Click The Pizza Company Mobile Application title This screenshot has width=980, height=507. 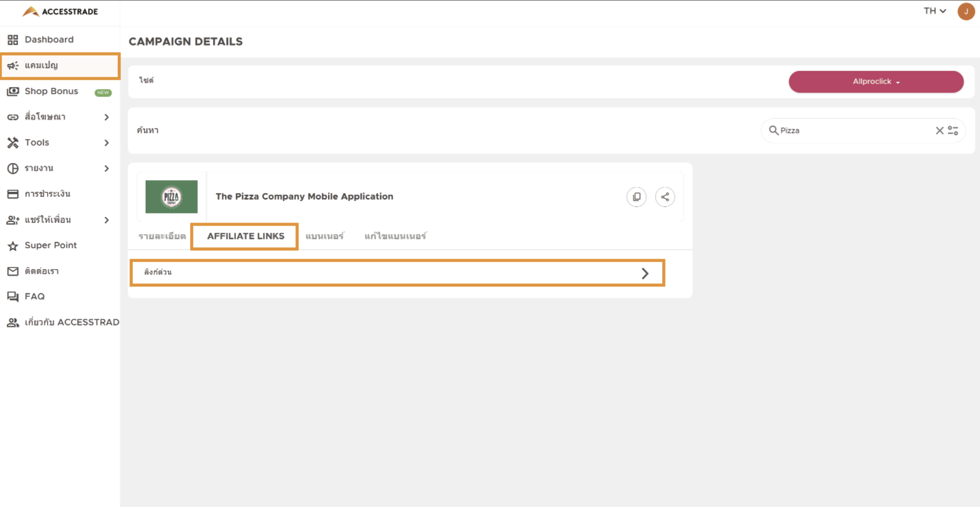point(304,197)
